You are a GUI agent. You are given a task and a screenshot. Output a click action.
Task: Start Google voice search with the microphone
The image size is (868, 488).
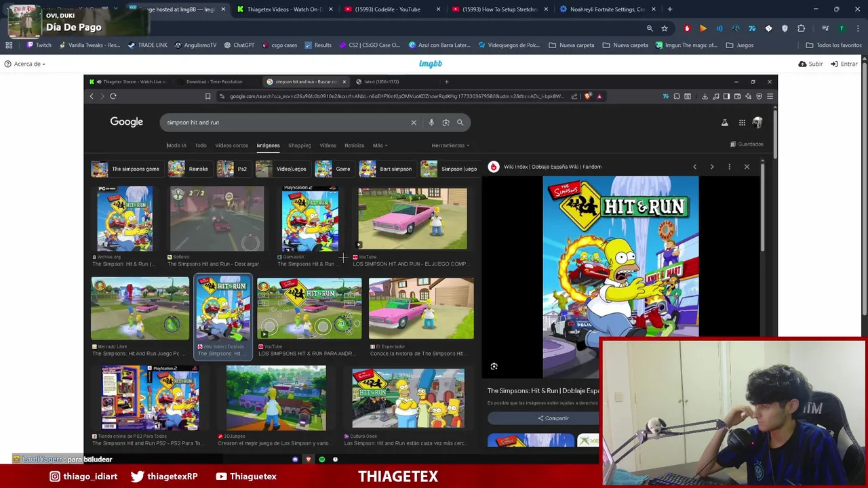click(x=431, y=122)
